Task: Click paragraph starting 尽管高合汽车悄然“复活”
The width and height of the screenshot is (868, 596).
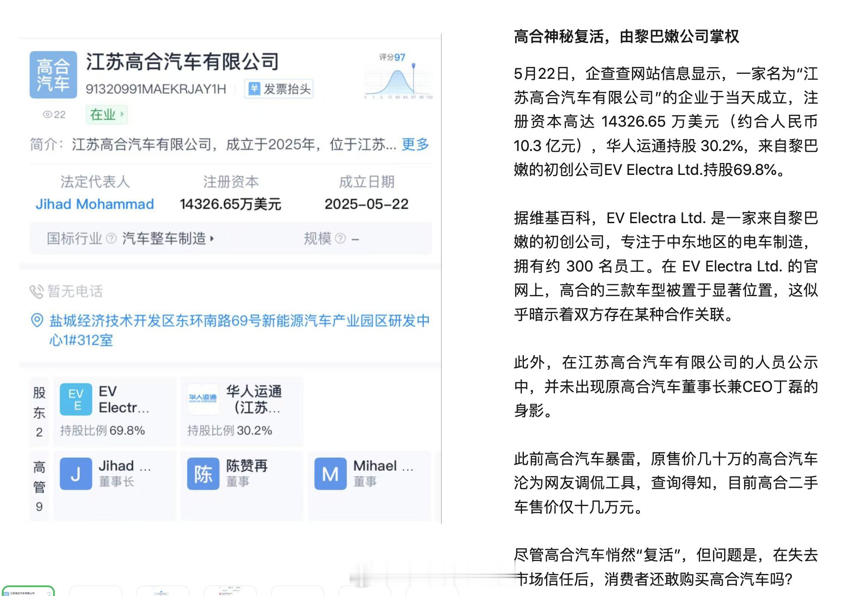Action: (x=666, y=567)
